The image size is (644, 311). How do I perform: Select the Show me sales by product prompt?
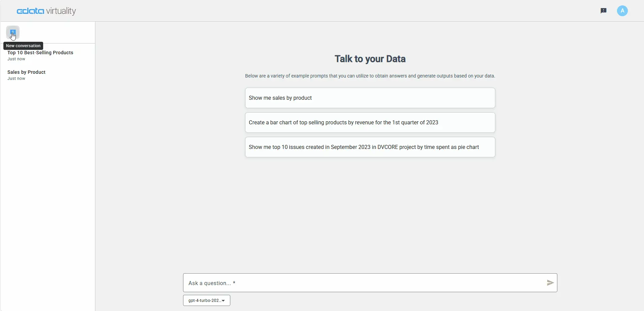(x=370, y=98)
